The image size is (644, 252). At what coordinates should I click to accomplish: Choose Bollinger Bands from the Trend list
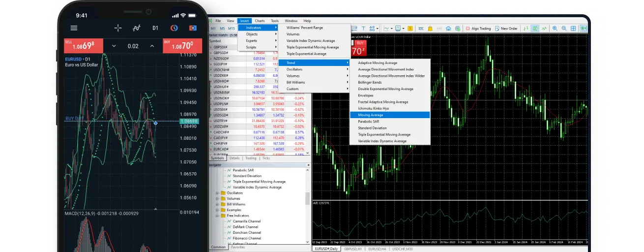pyautogui.click(x=390, y=82)
